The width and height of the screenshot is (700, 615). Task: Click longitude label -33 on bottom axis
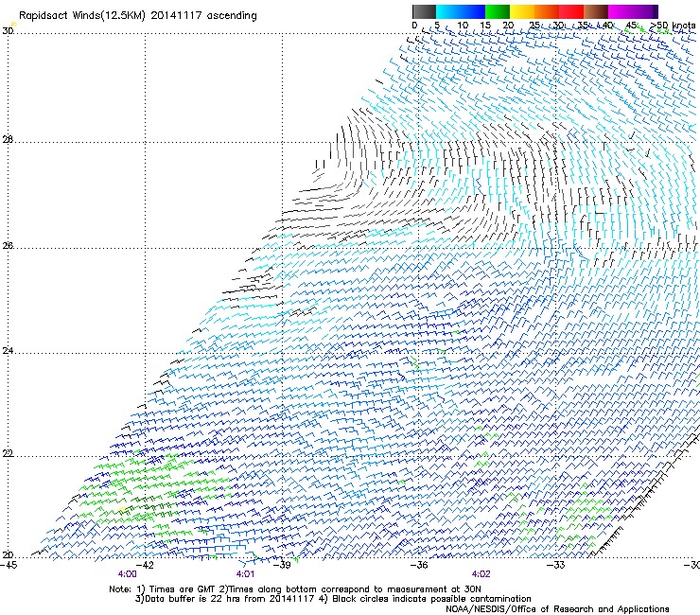[x=556, y=565]
